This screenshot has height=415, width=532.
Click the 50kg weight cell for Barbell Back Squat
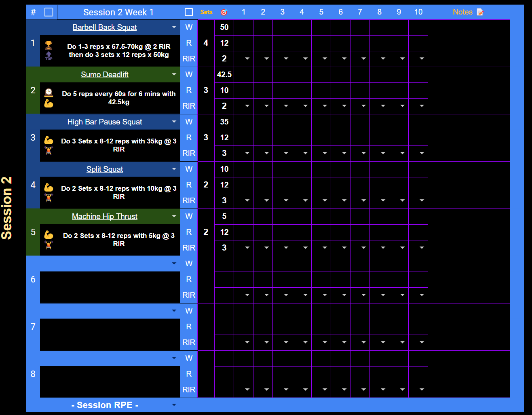pos(224,27)
